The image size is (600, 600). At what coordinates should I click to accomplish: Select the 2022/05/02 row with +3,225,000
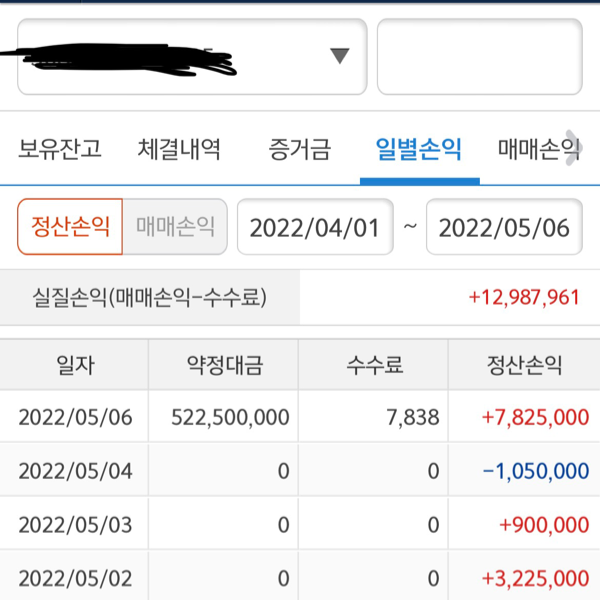(x=300, y=577)
